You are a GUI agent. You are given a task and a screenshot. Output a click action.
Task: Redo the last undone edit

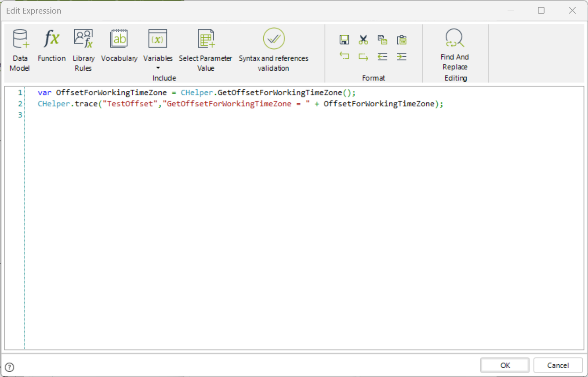(x=363, y=56)
